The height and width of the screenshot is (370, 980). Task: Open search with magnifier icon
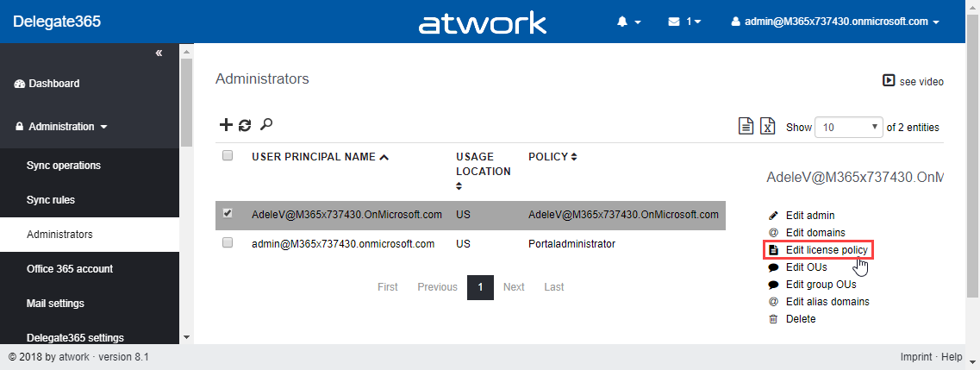tap(266, 124)
